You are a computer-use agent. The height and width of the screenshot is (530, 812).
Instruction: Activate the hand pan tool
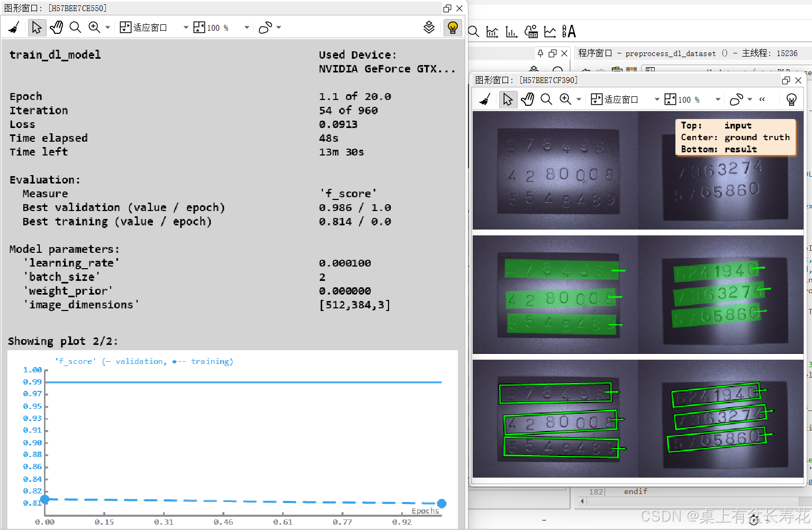[x=56, y=27]
